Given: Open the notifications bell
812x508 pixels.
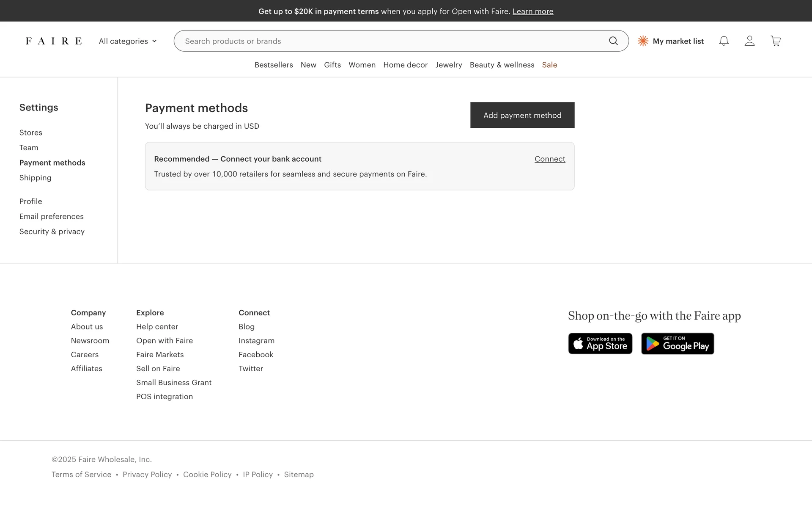Looking at the screenshot, I should pyautogui.click(x=724, y=41).
